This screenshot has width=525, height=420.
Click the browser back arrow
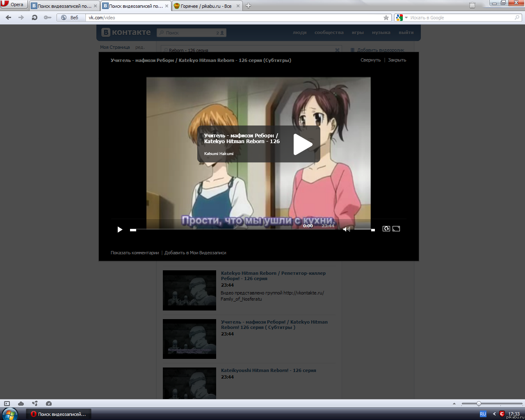pyautogui.click(x=9, y=18)
